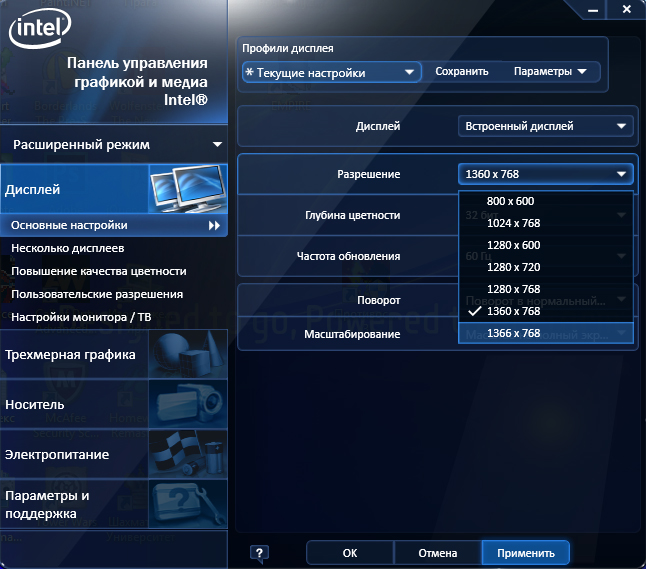
Task: Pick the highlighted 1366 x 768 resolution
Action: coord(545,333)
